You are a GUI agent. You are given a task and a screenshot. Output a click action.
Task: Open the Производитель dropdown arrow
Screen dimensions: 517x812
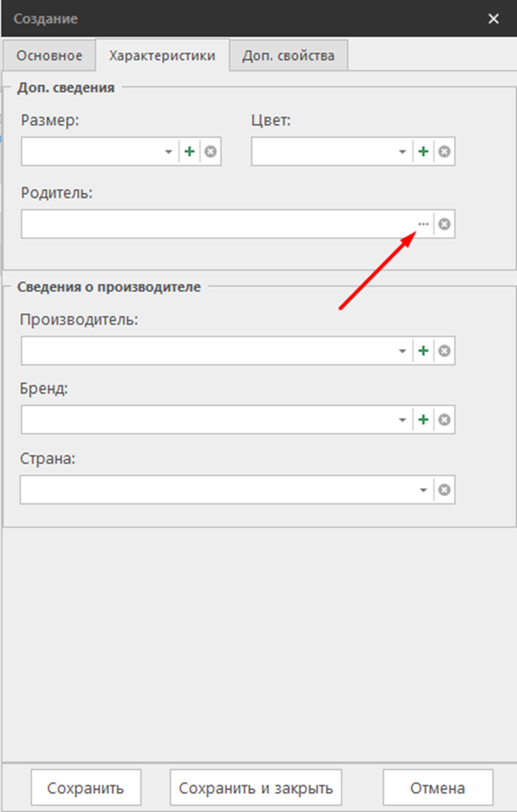[x=403, y=350]
